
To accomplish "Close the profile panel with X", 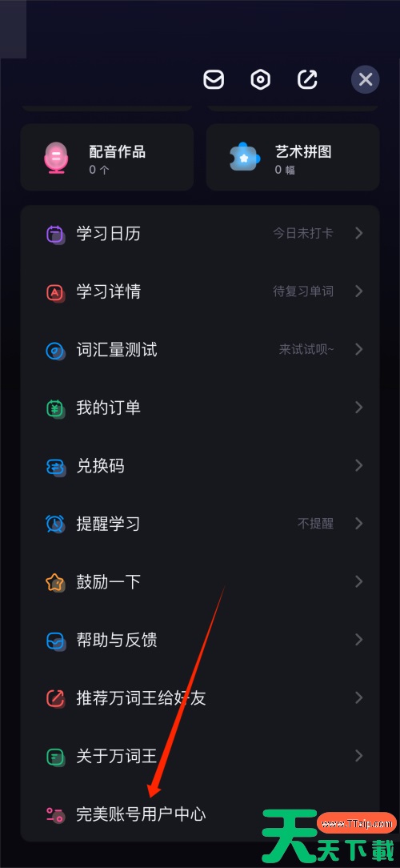I will [365, 80].
